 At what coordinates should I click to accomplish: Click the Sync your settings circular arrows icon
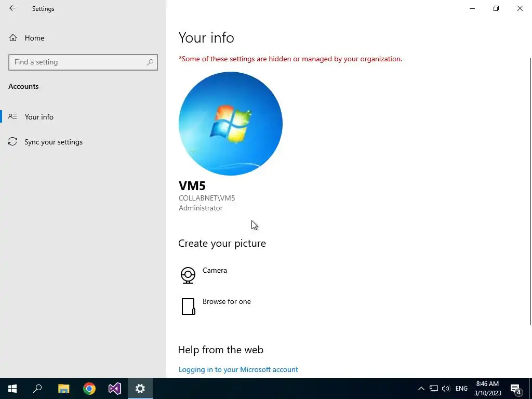(12, 141)
